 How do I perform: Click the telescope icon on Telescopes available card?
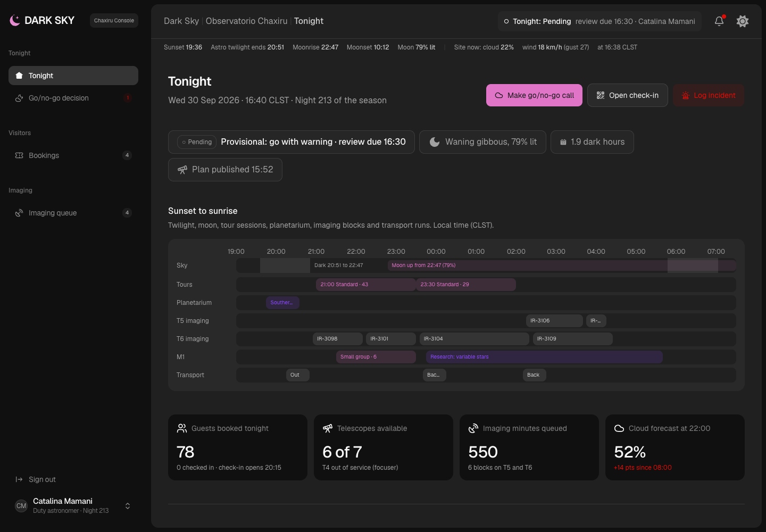pos(328,428)
